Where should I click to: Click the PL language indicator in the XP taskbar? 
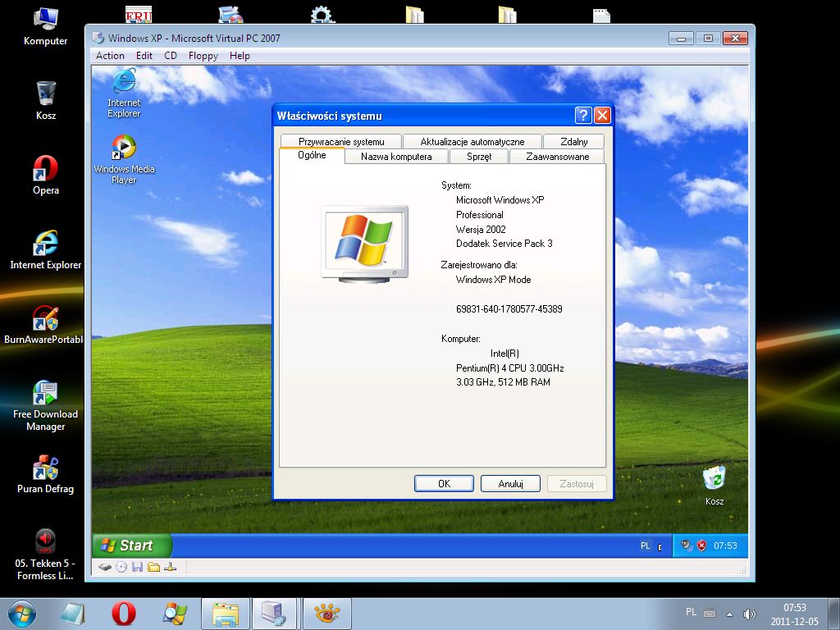(645, 546)
